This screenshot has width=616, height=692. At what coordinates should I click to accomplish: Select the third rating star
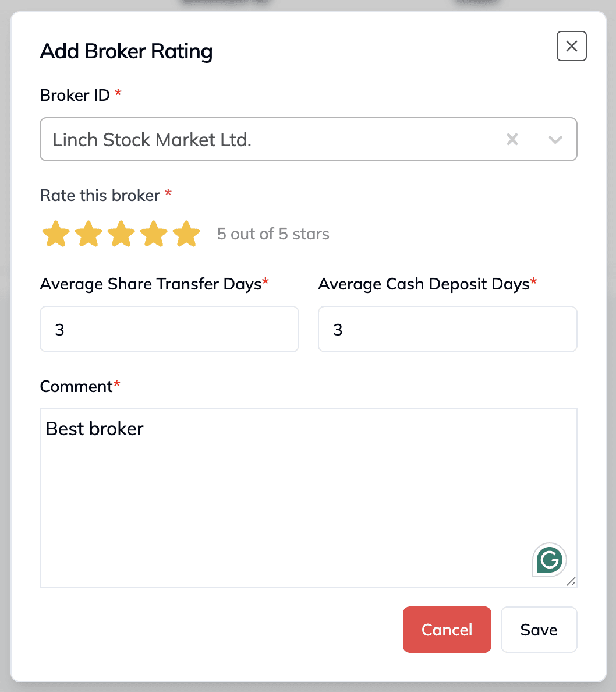pyautogui.click(x=121, y=234)
